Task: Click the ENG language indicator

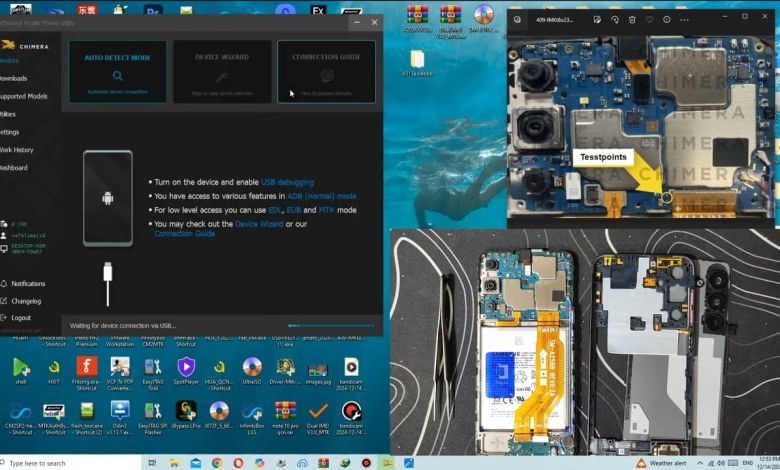Action: [x=747, y=463]
